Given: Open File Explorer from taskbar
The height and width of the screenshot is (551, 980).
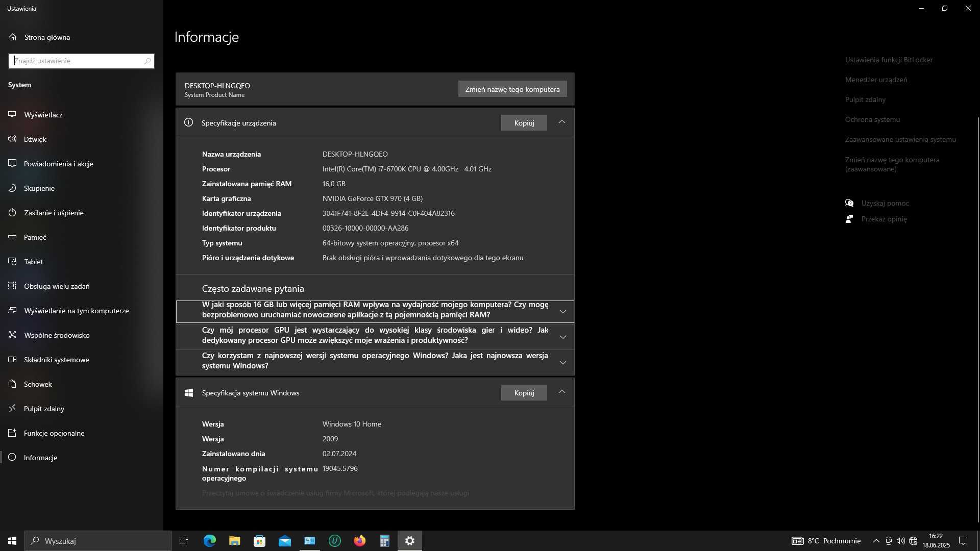Looking at the screenshot, I should click(234, 541).
